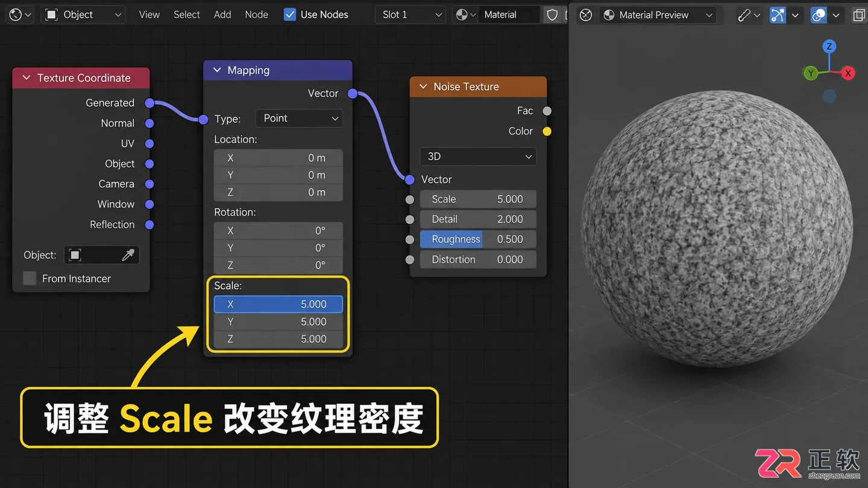Toggle the fake user shield icon
The height and width of the screenshot is (488, 868).
552,14
